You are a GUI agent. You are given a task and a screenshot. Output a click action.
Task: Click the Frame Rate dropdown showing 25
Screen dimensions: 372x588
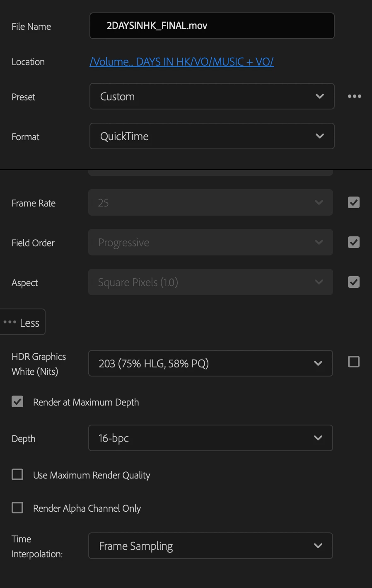(210, 202)
